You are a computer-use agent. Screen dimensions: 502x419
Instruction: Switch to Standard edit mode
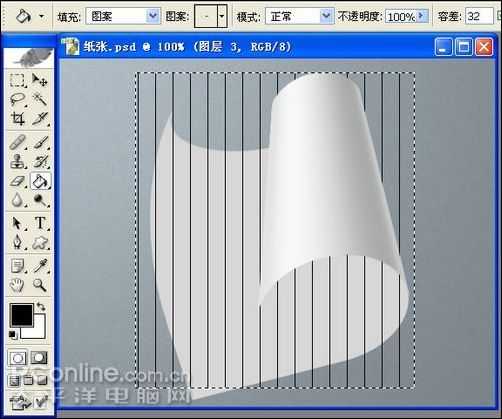tap(18, 358)
